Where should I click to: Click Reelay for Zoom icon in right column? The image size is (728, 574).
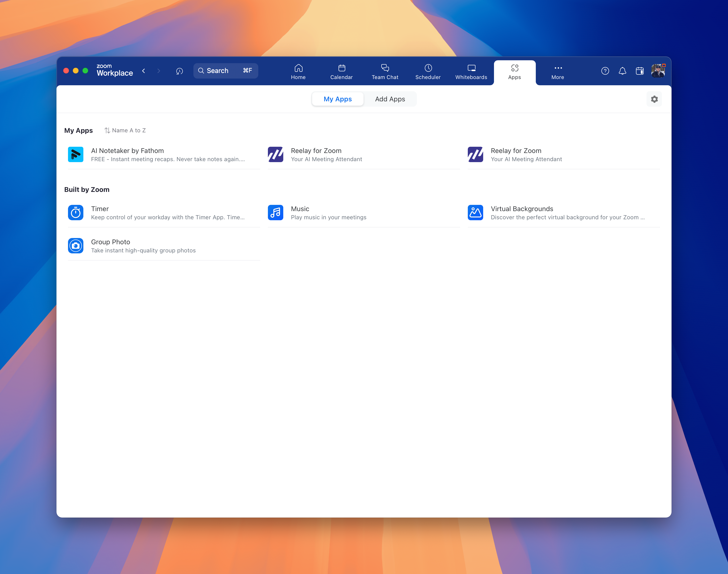point(475,155)
